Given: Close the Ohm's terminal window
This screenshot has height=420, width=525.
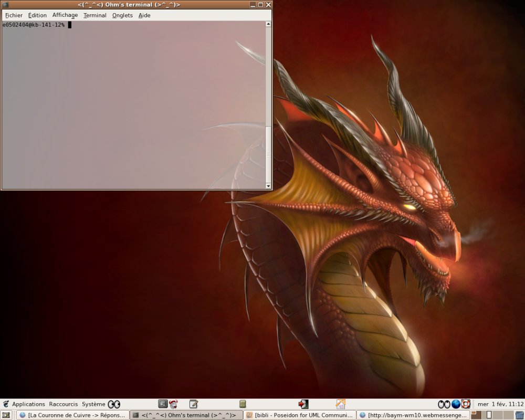Looking at the screenshot, I should [x=268, y=5].
